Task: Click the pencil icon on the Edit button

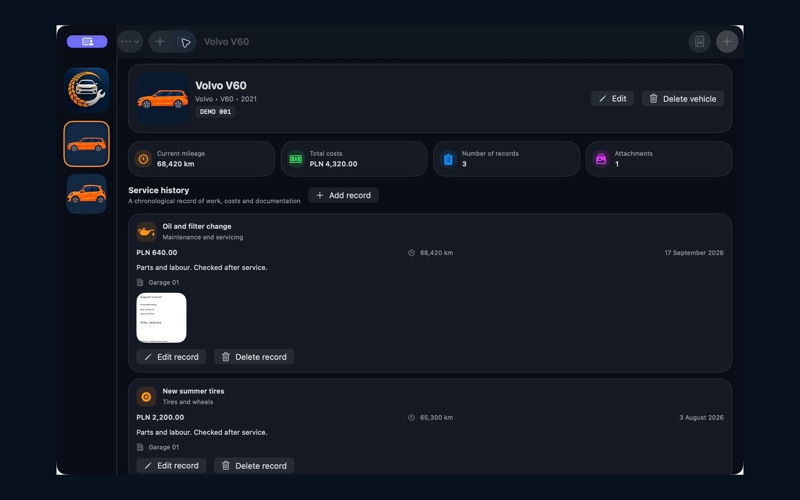Action: (x=603, y=98)
